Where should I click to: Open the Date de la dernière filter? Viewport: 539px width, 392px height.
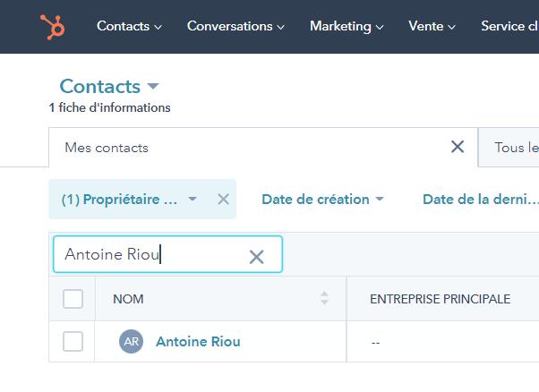(480, 200)
